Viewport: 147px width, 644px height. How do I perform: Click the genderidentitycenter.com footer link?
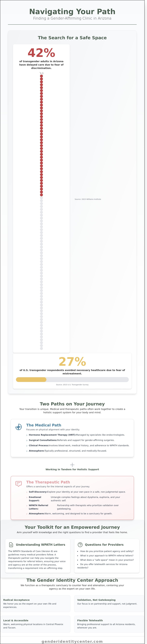pos(72,640)
